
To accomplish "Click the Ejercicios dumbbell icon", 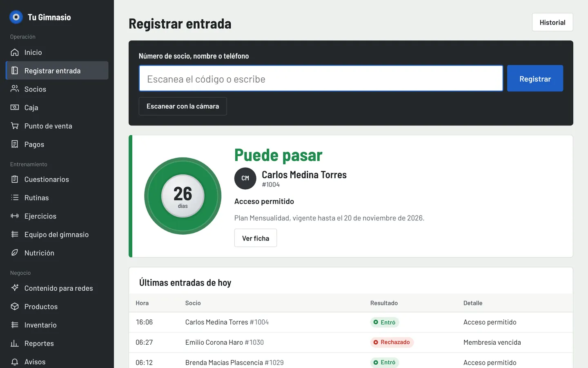I will pyautogui.click(x=15, y=216).
